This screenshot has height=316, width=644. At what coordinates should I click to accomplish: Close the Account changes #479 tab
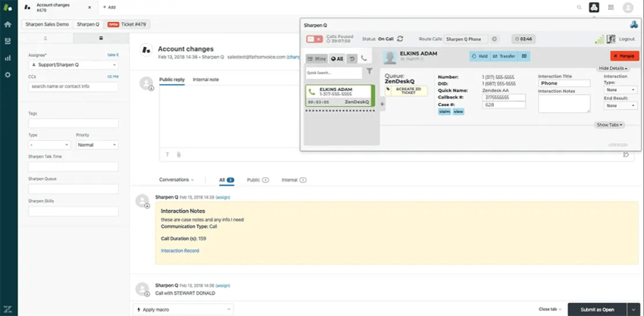tap(89, 7)
